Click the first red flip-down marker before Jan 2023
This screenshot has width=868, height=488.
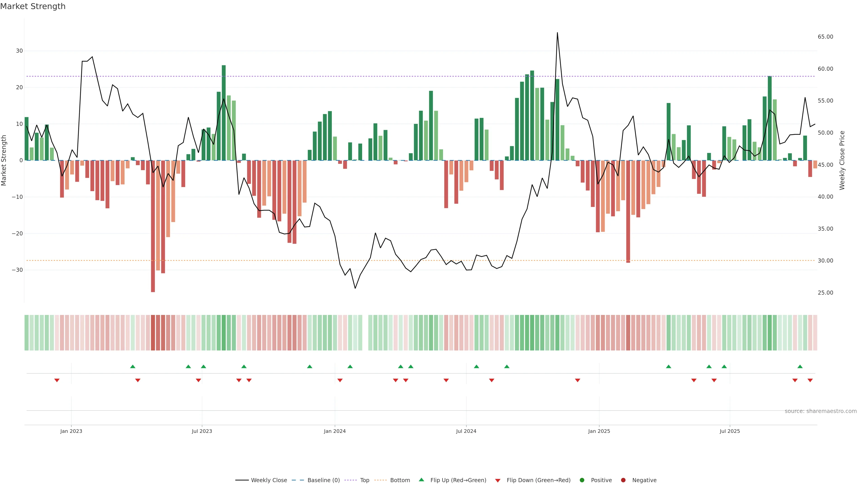pyautogui.click(x=57, y=380)
